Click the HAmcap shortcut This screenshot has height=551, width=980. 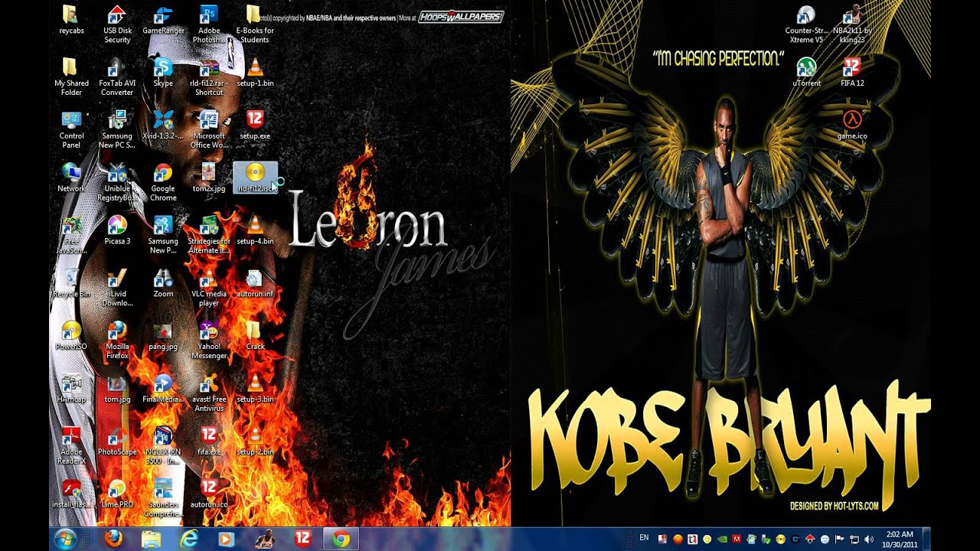point(71,389)
